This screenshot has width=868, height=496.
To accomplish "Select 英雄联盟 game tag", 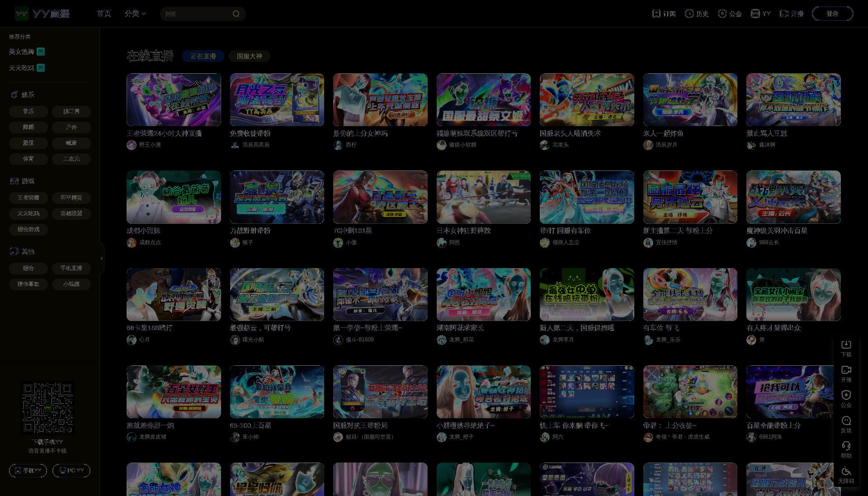I will tap(71, 213).
